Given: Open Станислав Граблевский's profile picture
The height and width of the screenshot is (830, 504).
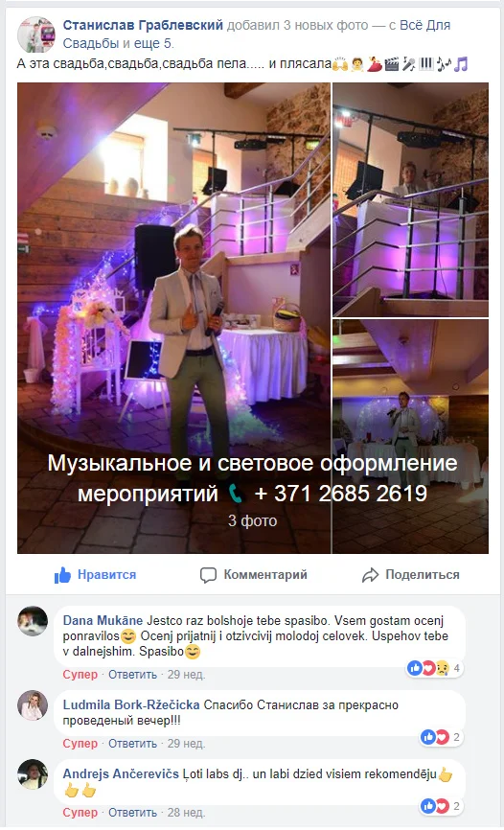Looking at the screenshot, I should click(36, 35).
